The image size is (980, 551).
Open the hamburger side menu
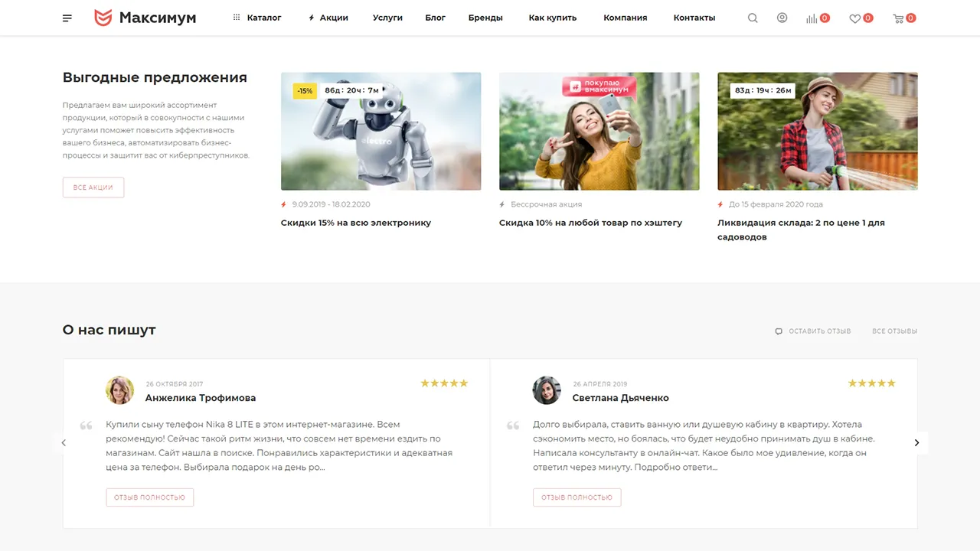(67, 18)
